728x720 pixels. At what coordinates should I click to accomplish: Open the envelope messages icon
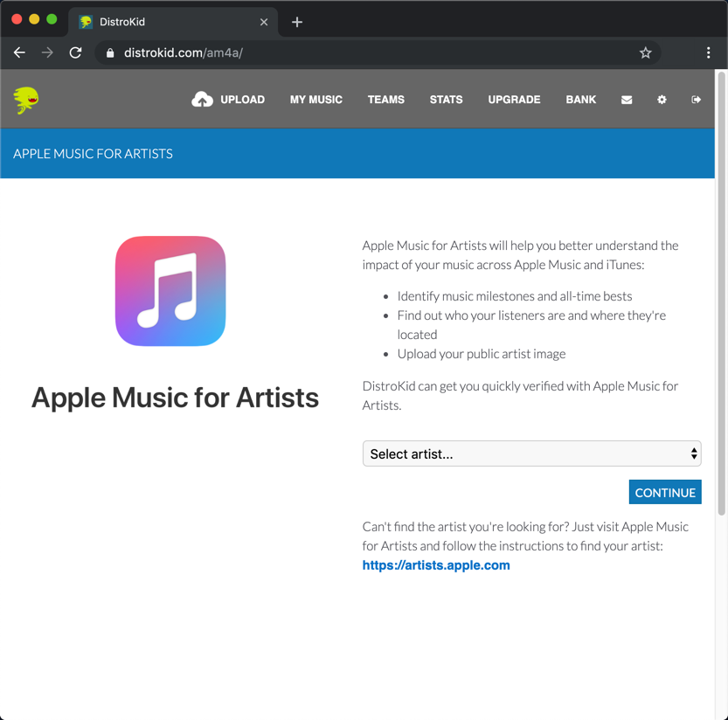point(627,100)
